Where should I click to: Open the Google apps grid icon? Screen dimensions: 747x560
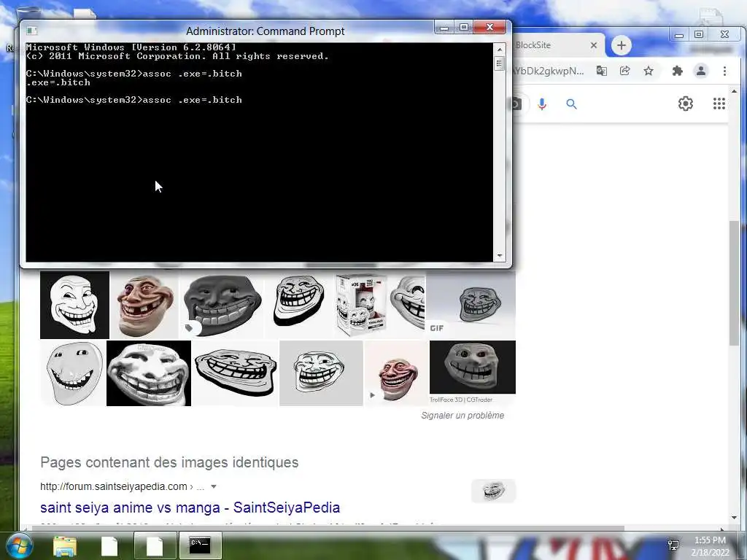tap(719, 104)
